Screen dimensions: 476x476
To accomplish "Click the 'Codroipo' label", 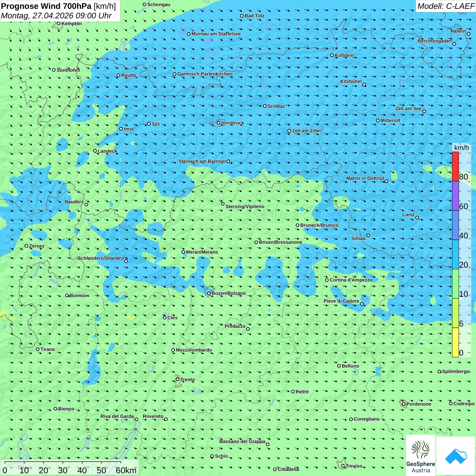I will 464,404.
